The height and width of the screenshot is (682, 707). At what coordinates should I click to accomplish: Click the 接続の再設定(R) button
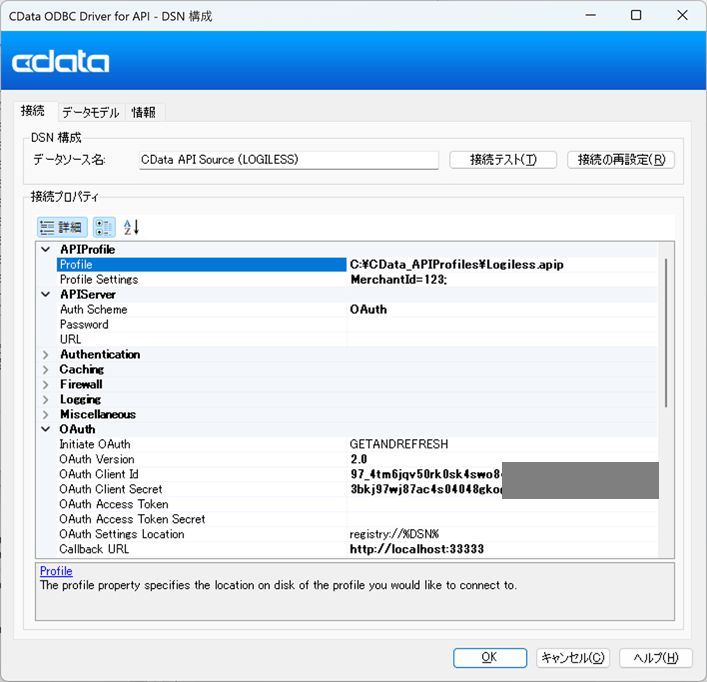[621, 160]
